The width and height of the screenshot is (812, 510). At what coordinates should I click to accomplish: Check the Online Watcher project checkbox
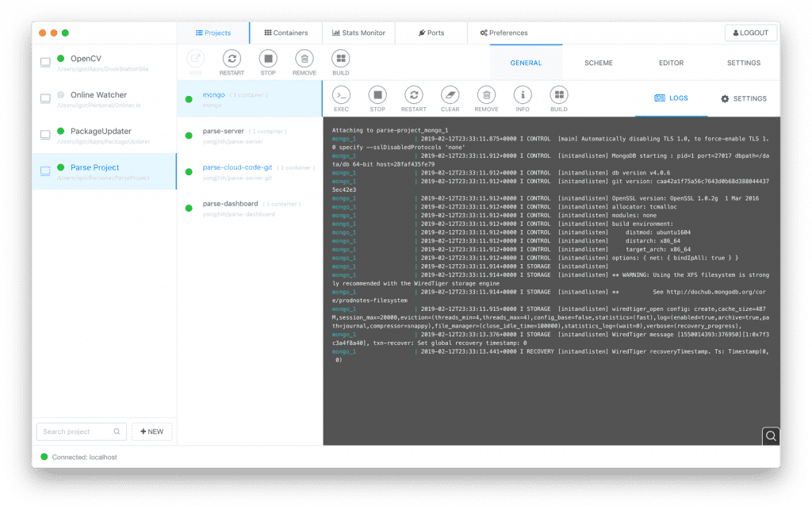tap(45, 98)
